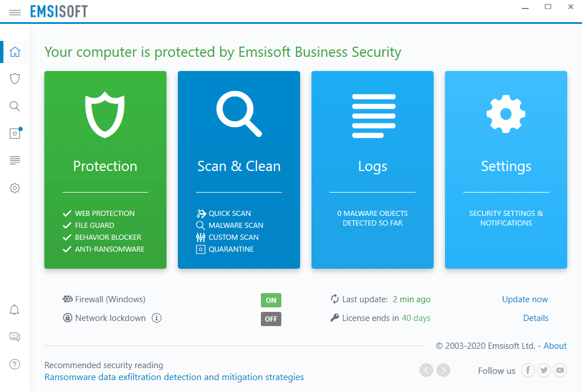Open the magnifier Scan sidebar icon
This screenshot has height=392, width=582.
click(x=15, y=106)
